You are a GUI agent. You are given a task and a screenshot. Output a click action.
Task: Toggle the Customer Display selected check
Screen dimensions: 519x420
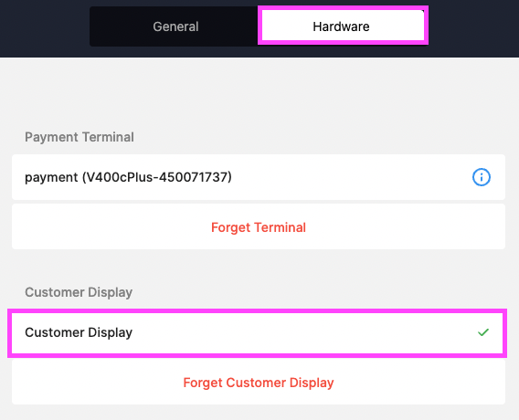tap(483, 332)
